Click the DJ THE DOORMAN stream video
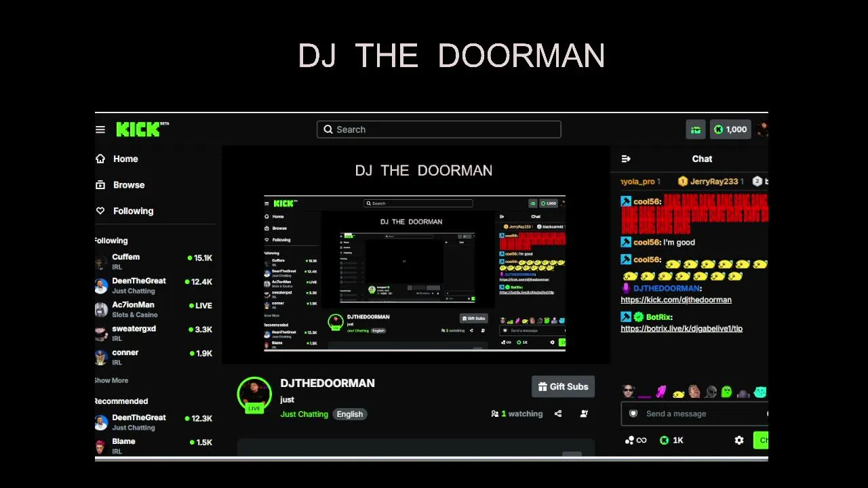868x488 pixels. pos(416,256)
